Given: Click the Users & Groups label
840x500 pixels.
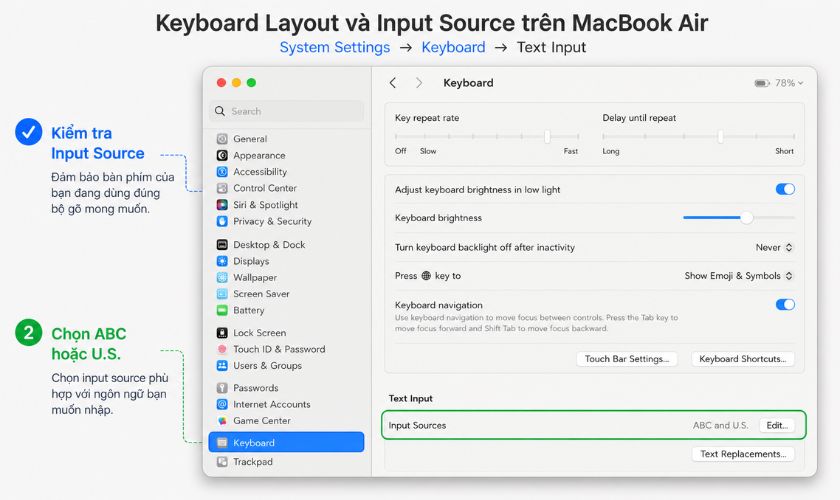Looking at the screenshot, I should (x=267, y=365).
